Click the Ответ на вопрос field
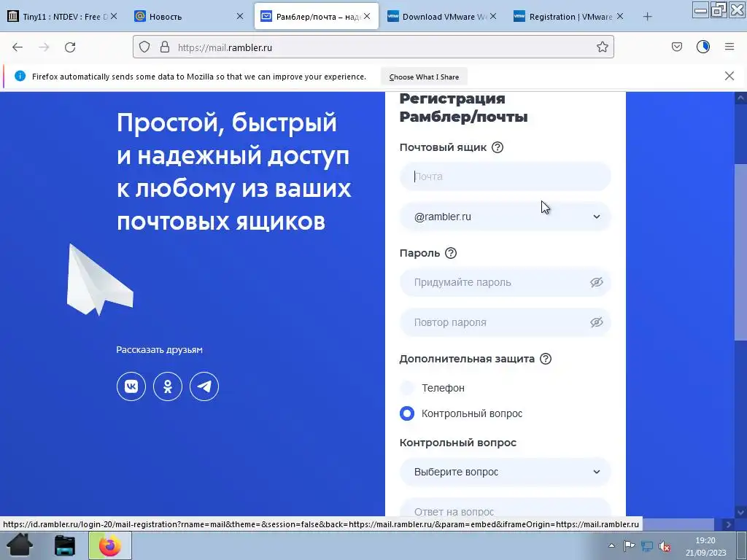 click(x=505, y=508)
